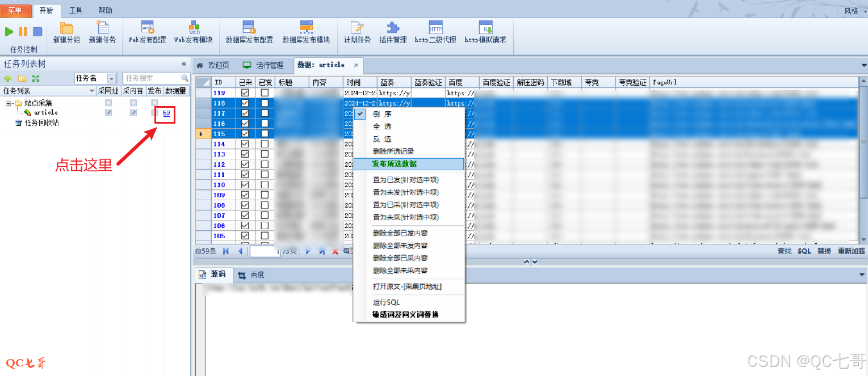Toggle 已采 checkbox for row ID 119
The image size is (868, 376).
(245, 93)
